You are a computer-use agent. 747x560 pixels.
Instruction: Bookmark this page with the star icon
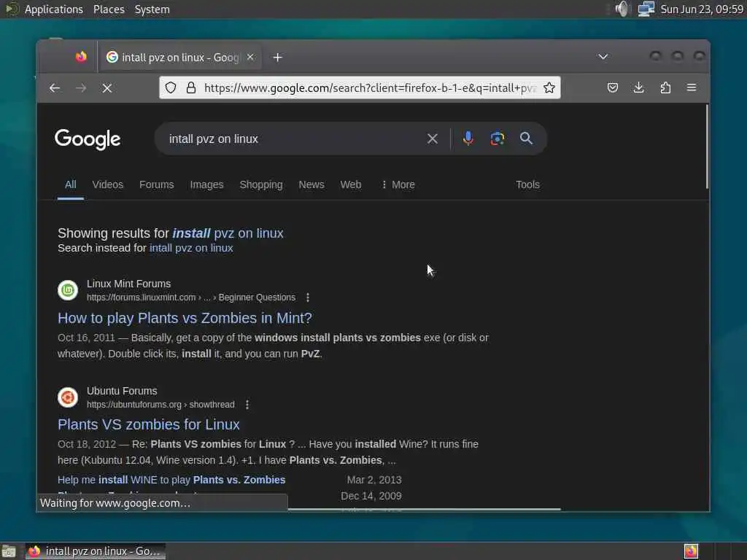click(549, 87)
